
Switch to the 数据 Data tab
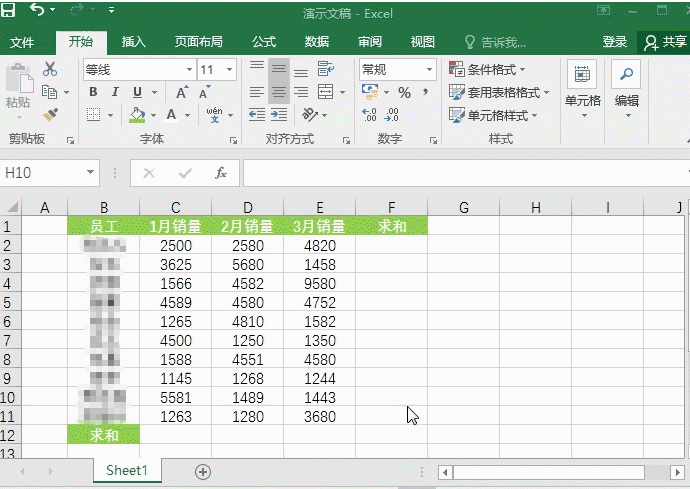(317, 42)
